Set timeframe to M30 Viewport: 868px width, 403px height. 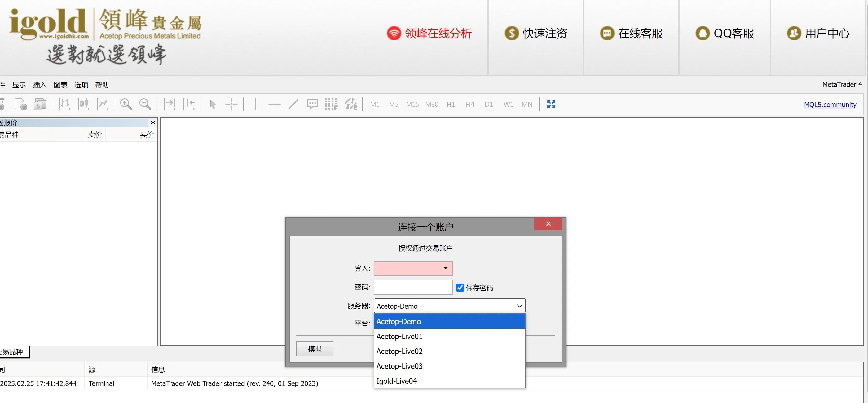pos(432,104)
